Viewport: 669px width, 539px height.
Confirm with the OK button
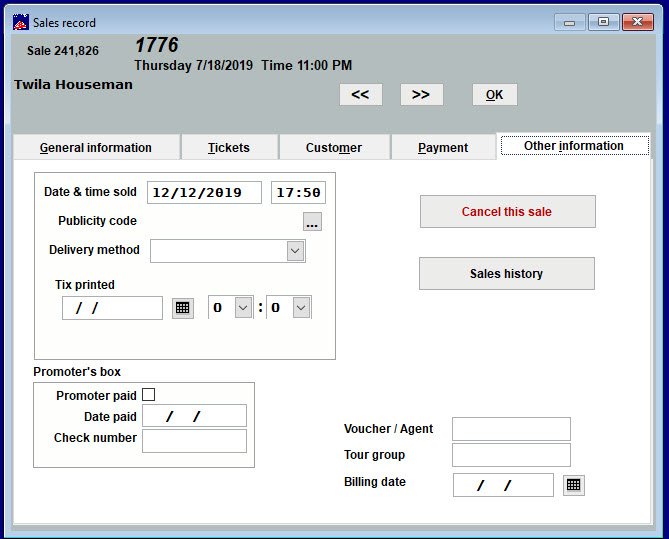(x=494, y=94)
